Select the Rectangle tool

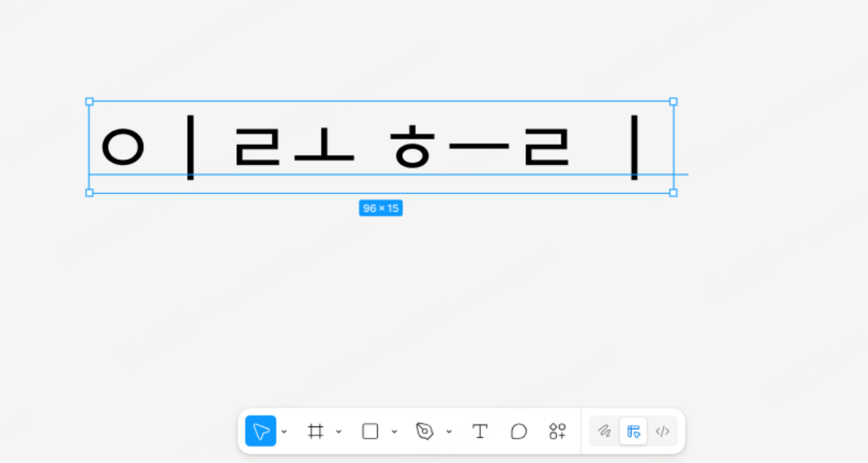370,430
